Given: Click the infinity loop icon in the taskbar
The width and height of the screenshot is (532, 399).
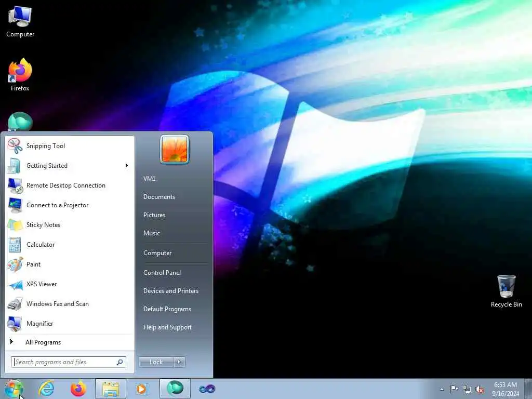Looking at the screenshot, I should [x=207, y=389].
